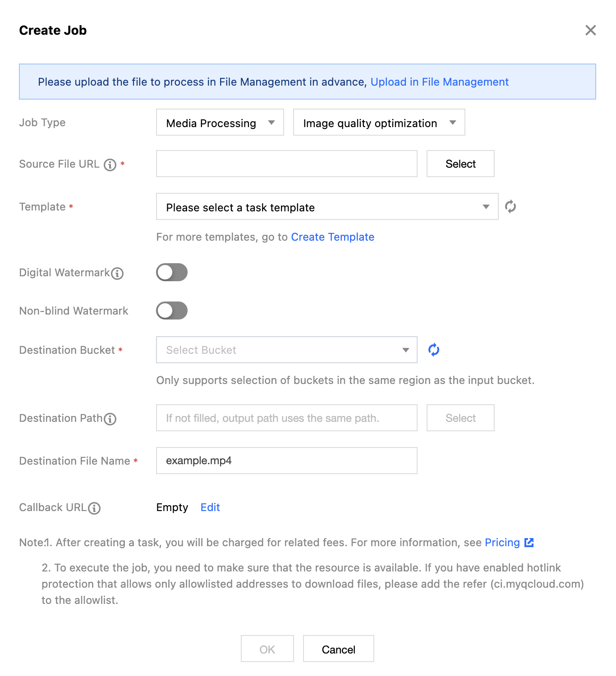Refresh the destination bucket list

(434, 350)
